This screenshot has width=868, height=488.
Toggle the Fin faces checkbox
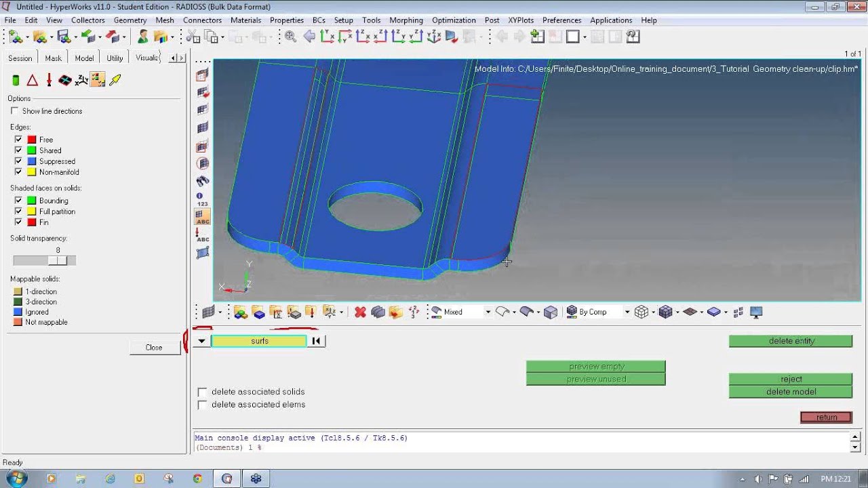(18, 222)
